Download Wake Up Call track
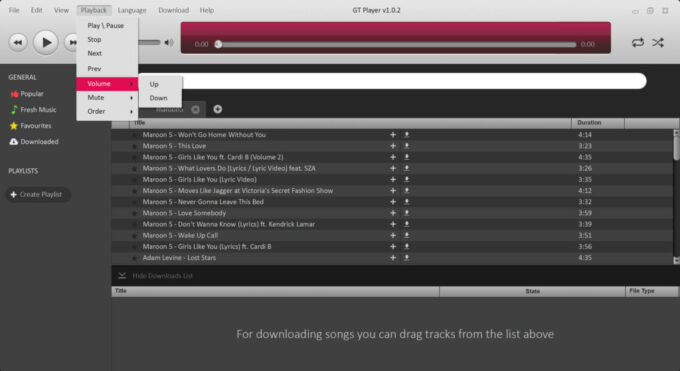This screenshot has height=371, width=680. [407, 236]
